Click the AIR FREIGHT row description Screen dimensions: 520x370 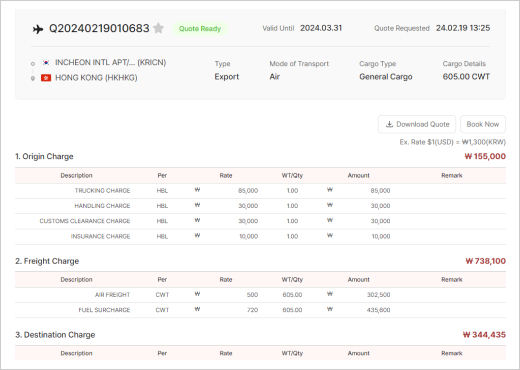[112, 295]
